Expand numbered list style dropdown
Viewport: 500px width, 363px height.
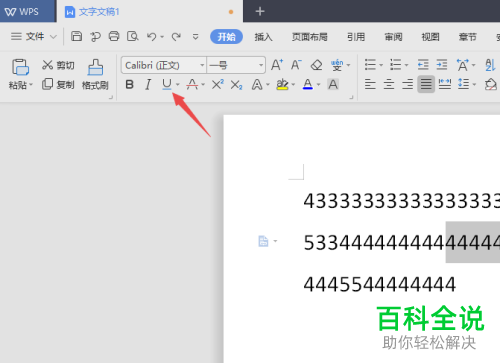pos(406,65)
